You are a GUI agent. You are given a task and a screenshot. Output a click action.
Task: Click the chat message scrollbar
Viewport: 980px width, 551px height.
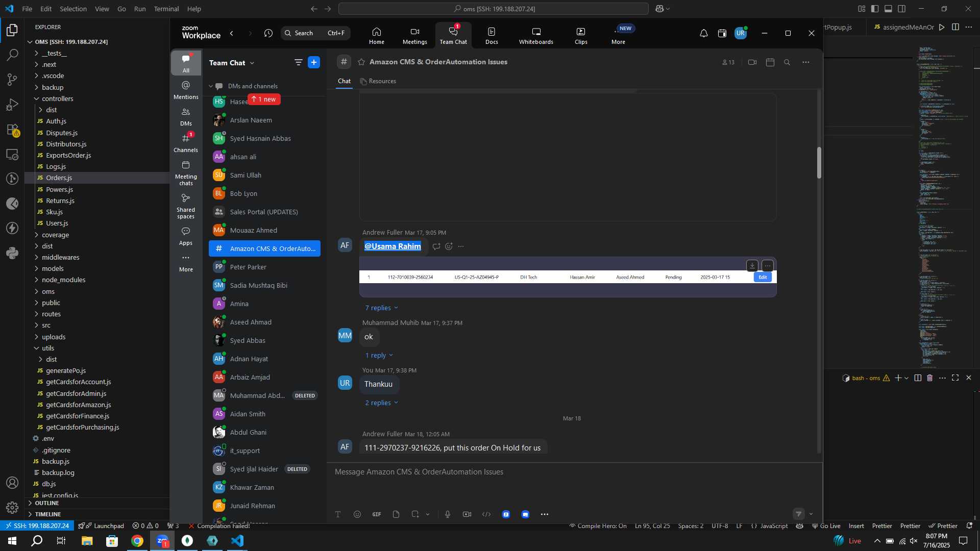tap(819, 163)
